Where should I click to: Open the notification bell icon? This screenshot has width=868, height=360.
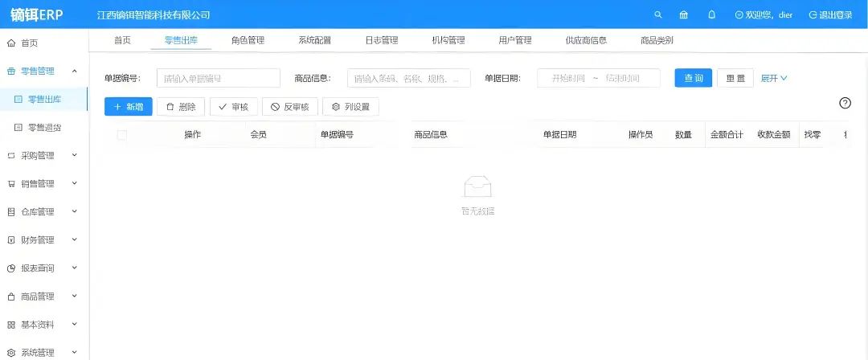click(x=711, y=15)
